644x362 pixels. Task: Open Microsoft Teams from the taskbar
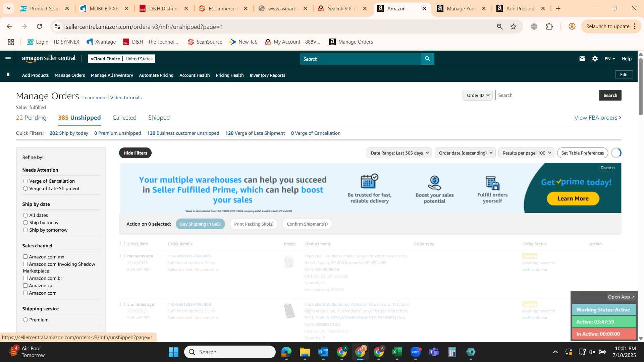pos(434,352)
